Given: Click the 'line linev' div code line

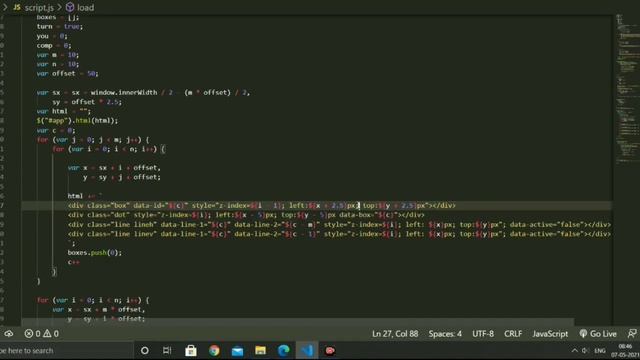Looking at the screenshot, I should pyautogui.click(x=339, y=234).
